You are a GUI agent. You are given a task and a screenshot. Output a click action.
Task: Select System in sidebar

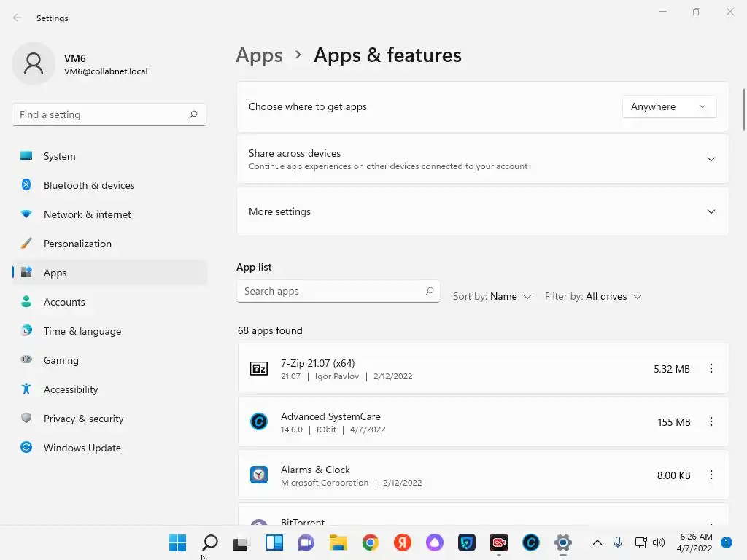(x=109, y=156)
